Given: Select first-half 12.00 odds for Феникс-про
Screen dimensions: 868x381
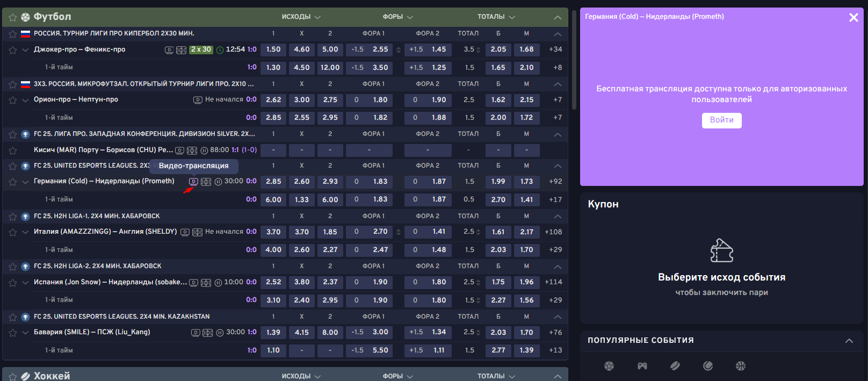Looking at the screenshot, I should pyautogui.click(x=330, y=68).
